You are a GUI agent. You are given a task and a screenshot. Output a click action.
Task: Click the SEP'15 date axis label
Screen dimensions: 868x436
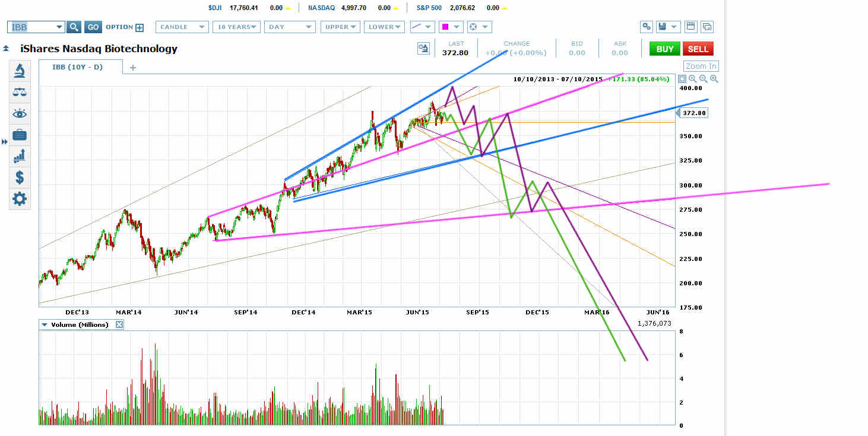477,312
